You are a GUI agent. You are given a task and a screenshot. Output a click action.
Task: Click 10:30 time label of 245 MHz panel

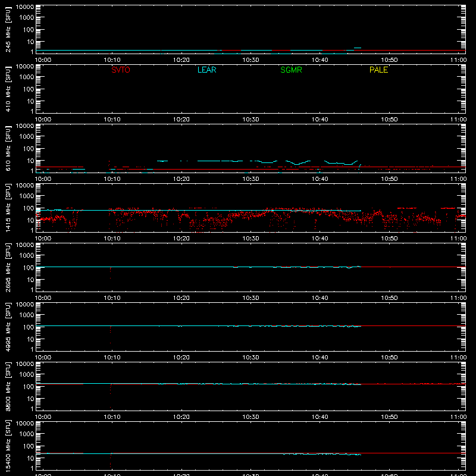250,60
